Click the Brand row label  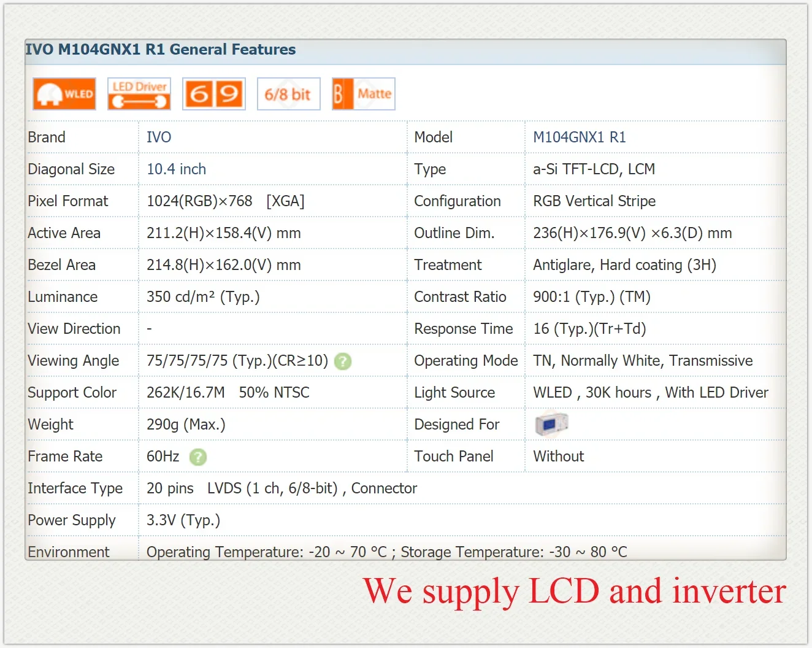(47, 137)
